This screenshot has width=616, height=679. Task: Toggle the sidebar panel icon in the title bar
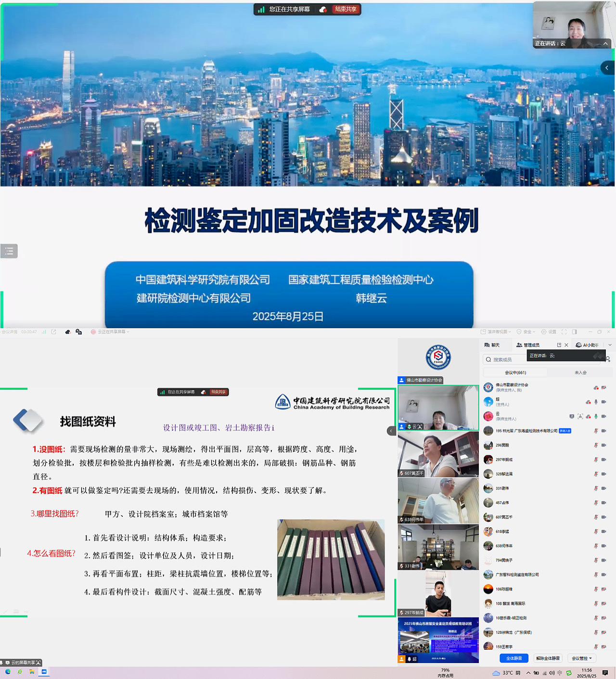[x=575, y=332]
